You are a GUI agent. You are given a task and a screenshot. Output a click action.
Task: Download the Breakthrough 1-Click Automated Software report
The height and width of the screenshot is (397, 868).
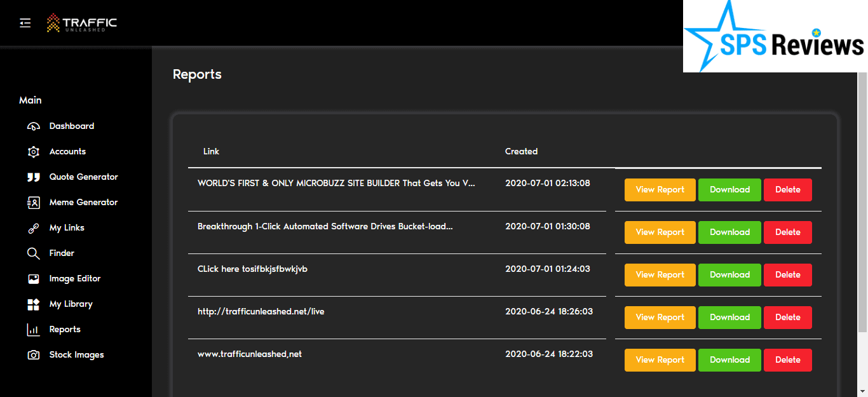729,232
